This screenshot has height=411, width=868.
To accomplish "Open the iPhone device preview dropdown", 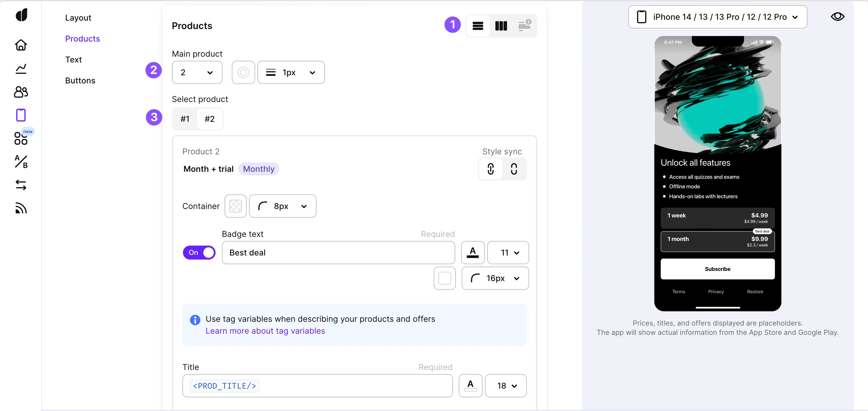I will [x=717, y=17].
